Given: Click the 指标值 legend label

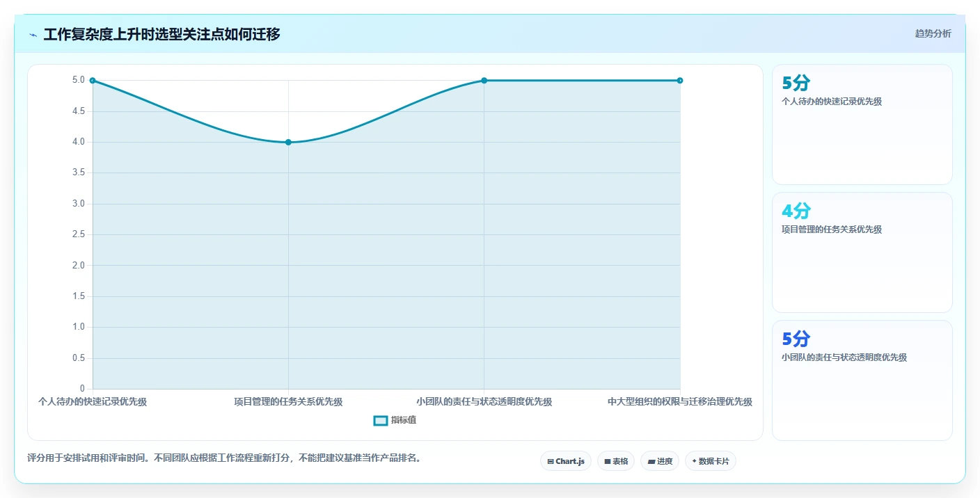Looking at the screenshot, I should point(404,420).
